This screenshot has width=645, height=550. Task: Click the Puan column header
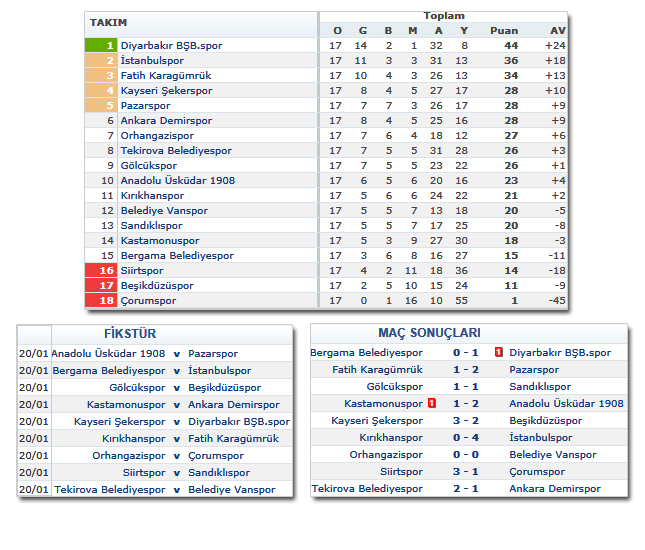[504, 30]
